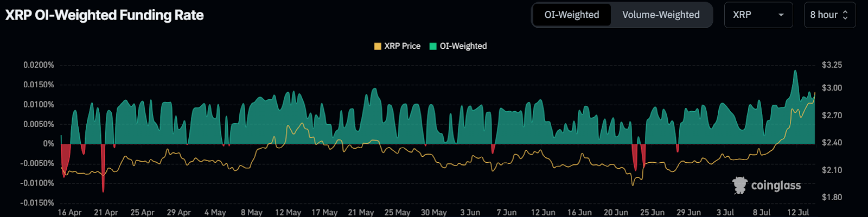Screen dimensions: 868x217
Task: Toggle OI-Weighted legend series
Action: click(458, 46)
